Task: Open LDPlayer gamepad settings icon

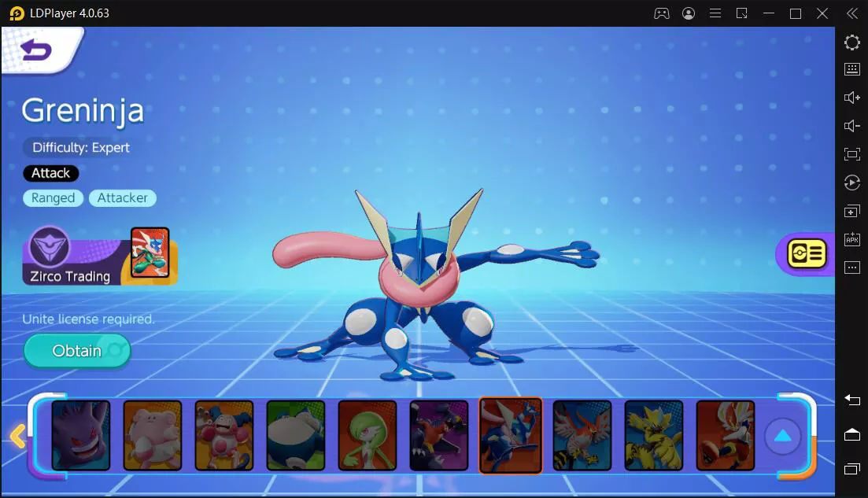Action: coord(662,13)
